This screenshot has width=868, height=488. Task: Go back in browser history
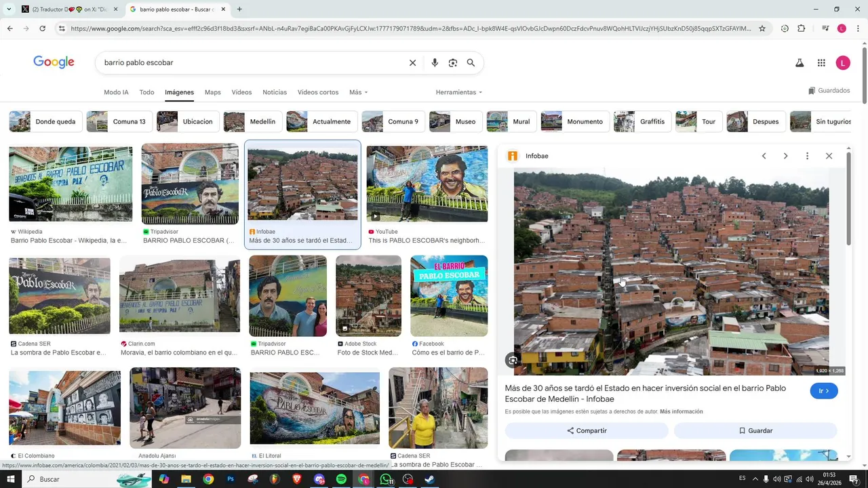(9, 28)
